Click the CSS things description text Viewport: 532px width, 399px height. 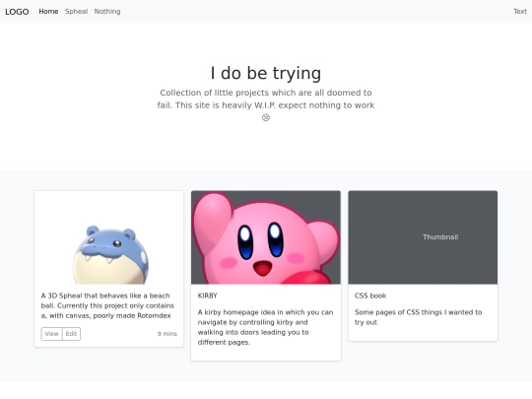coord(418,317)
